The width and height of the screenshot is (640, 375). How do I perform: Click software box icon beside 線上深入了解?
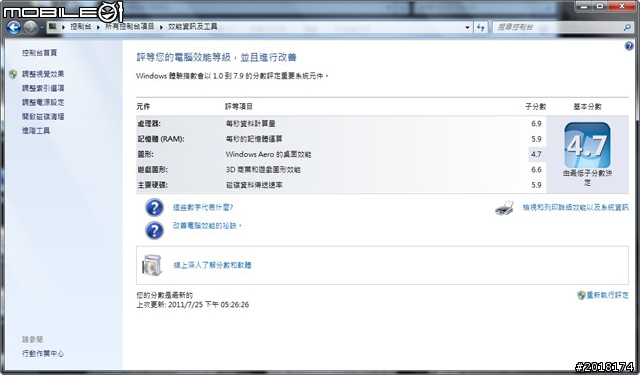click(152, 265)
